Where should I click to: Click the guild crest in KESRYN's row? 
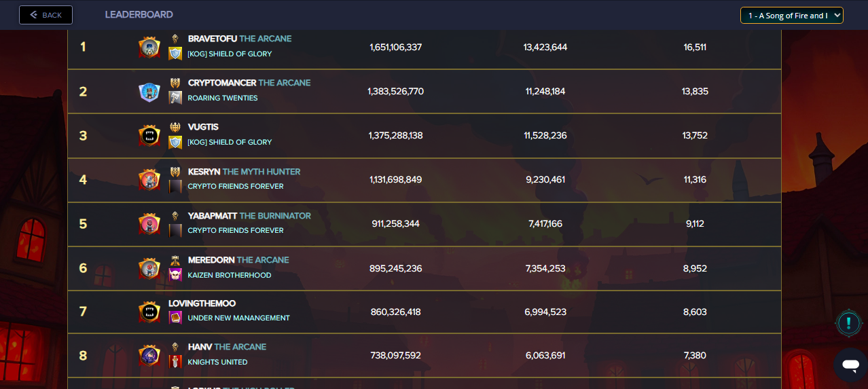pyautogui.click(x=175, y=186)
